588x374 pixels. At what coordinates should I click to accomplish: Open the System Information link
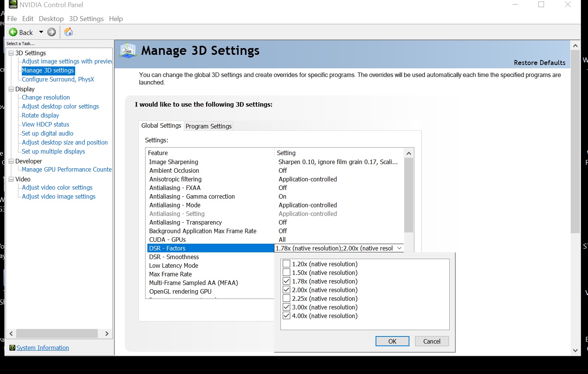tap(43, 348)
